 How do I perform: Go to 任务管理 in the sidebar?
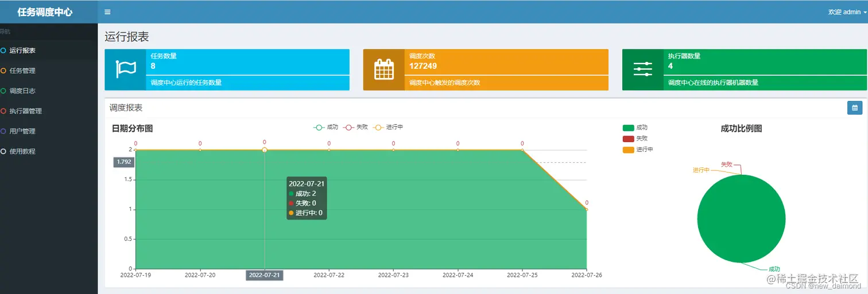49,70
